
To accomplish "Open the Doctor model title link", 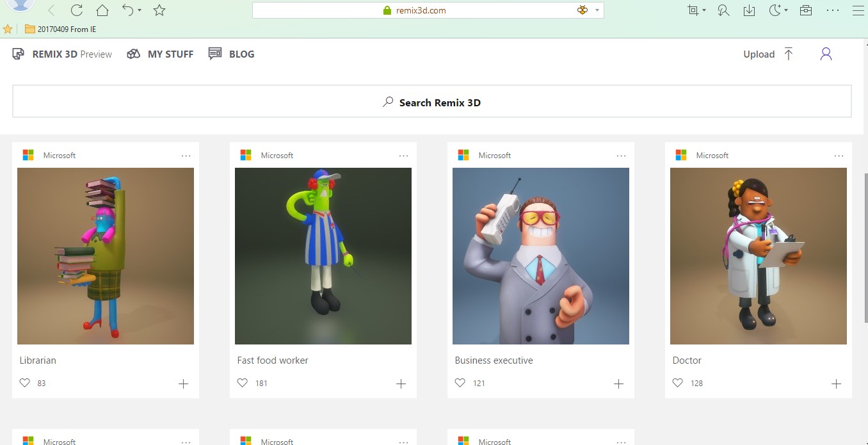I will click(x=686, y=360).
